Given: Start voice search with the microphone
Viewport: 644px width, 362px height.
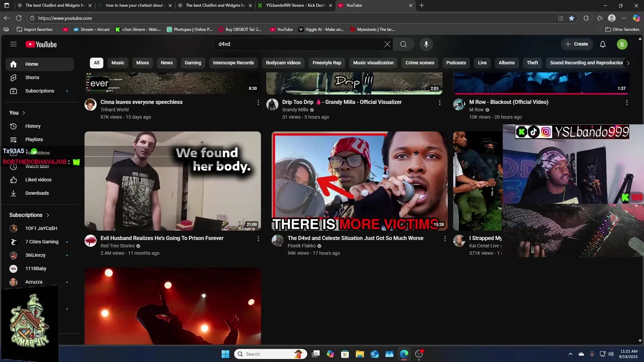Looking at the screenshot, I should [426, 44].
